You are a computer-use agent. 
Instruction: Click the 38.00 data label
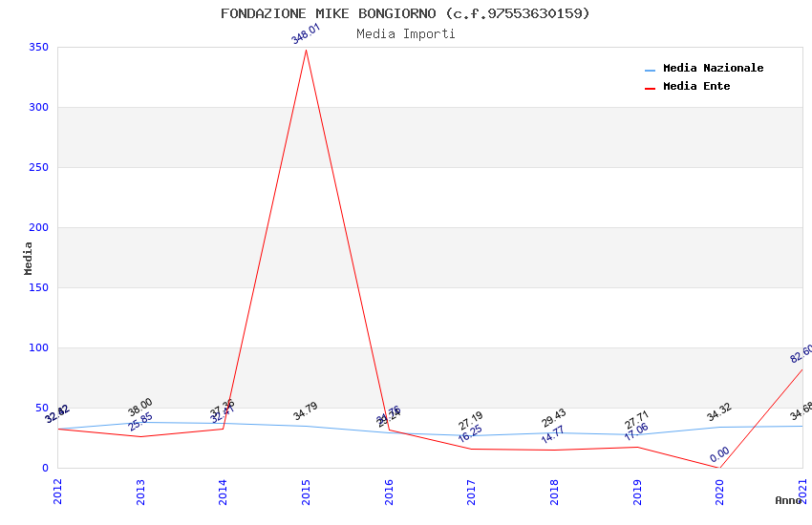click(140, 407)
